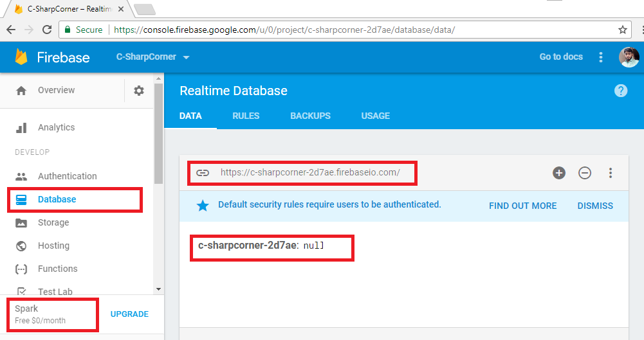Open project settings gear icon
The width and height of the screenshot is (644, 340).
click(139, 91)
